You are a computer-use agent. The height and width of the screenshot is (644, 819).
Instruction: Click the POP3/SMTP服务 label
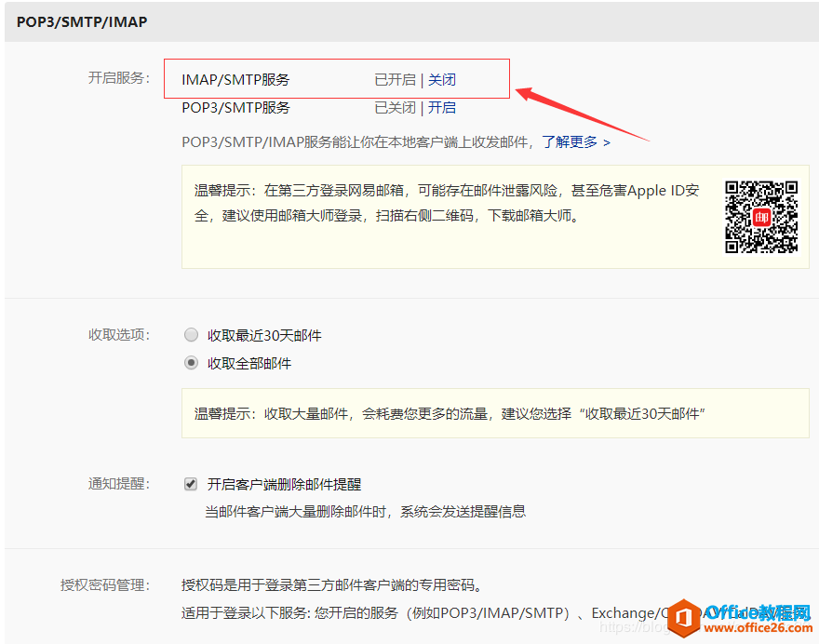point(235,108)
